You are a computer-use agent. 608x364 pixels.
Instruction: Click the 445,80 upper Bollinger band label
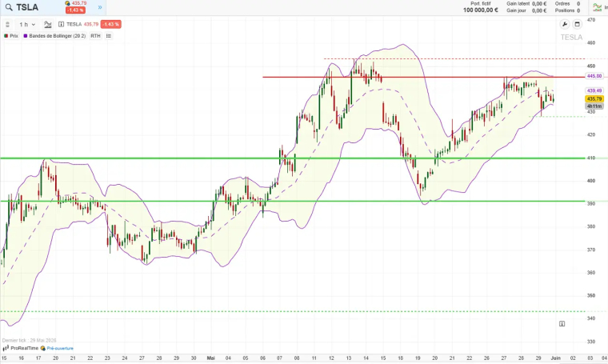[x=594, y=76]
